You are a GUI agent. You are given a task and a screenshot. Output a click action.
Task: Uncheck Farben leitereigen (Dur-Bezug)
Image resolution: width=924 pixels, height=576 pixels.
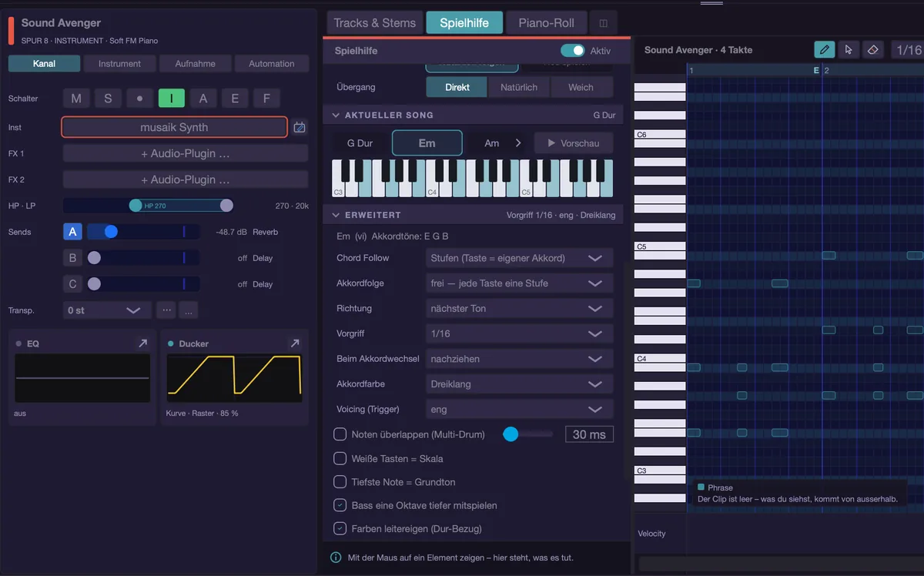(340, 529)
